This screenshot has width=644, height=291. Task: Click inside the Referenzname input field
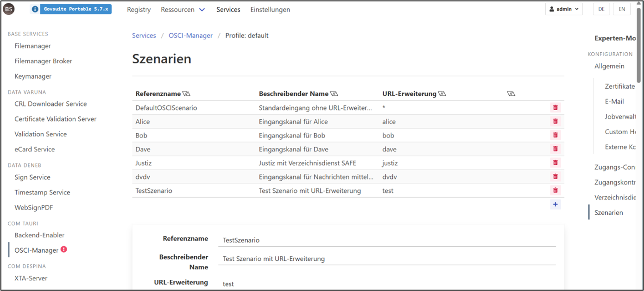324,240
